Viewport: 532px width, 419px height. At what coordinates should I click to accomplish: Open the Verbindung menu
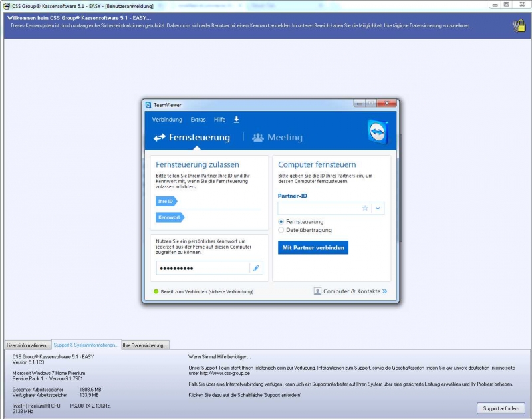167,120
